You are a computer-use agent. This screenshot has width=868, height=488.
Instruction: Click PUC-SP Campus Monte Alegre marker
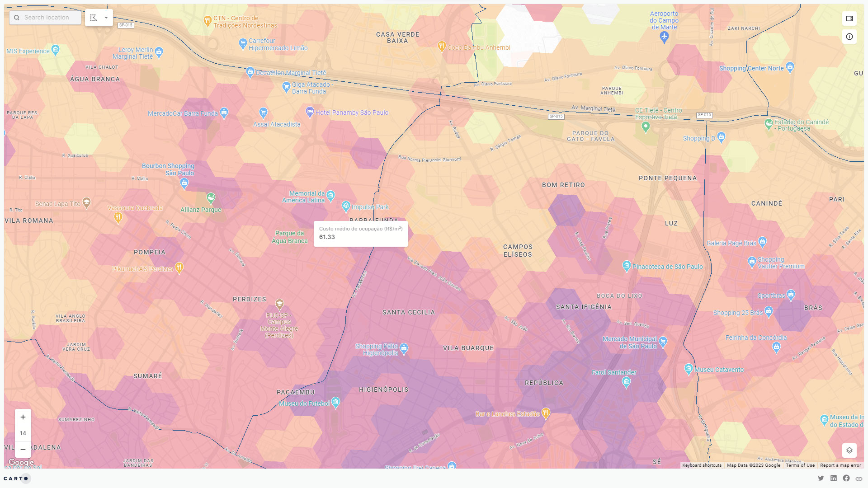(279, 304)
